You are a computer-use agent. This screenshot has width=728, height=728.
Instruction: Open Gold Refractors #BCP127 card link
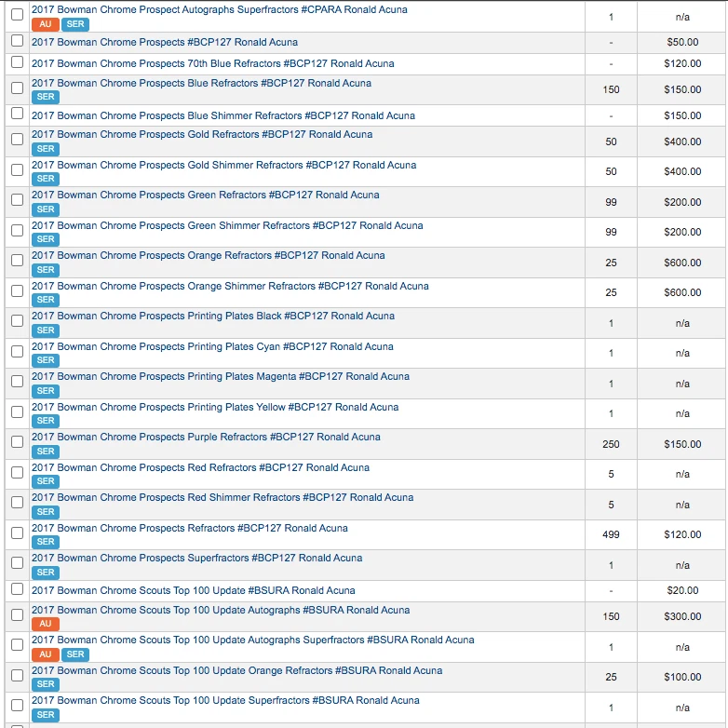point(202,134)
